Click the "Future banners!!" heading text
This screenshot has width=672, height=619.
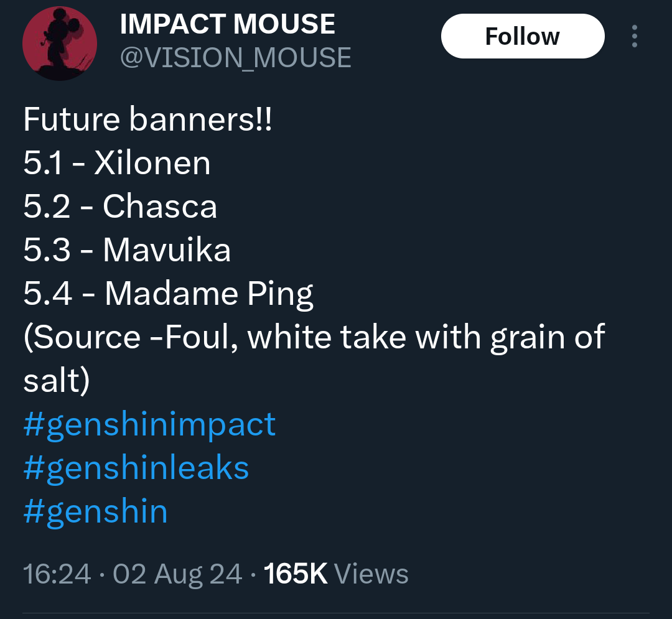pyautogui.click(x=147, y=119)
